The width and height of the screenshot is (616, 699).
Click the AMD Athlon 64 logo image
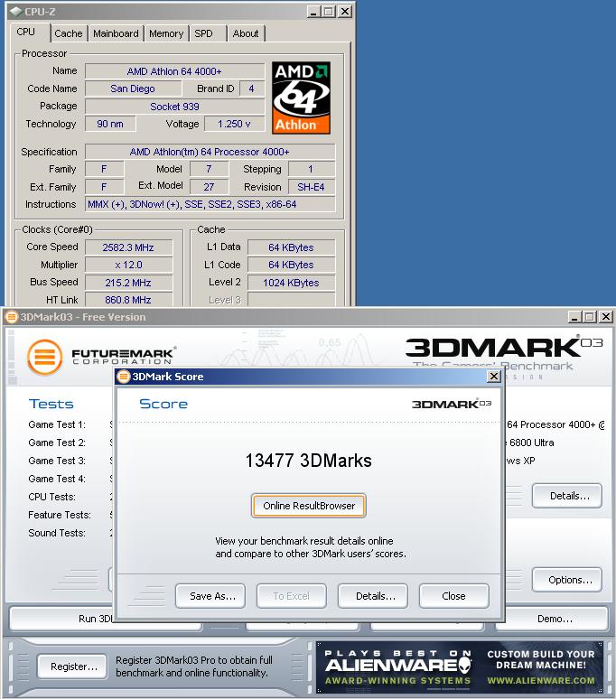tap(302, 98)
